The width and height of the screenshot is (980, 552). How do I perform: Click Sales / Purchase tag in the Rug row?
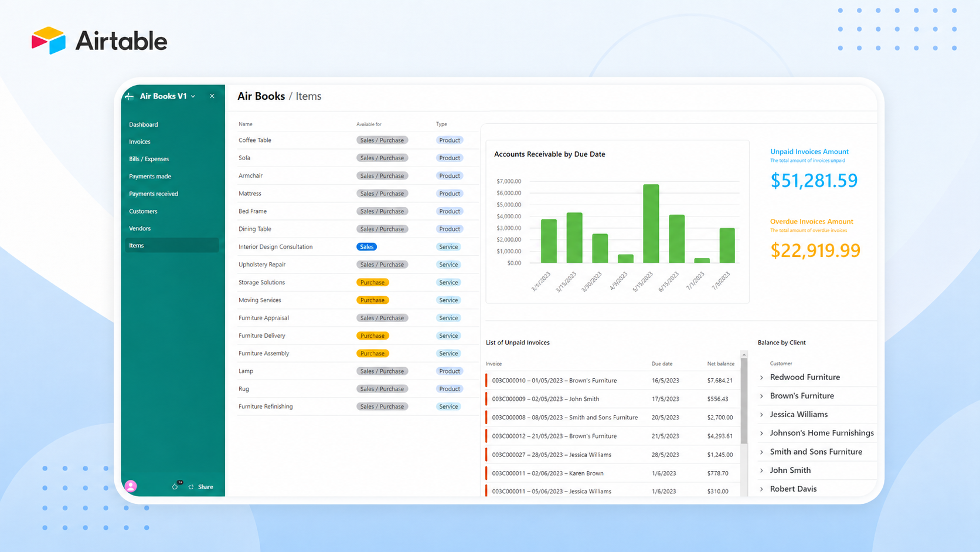click(382, 389)
